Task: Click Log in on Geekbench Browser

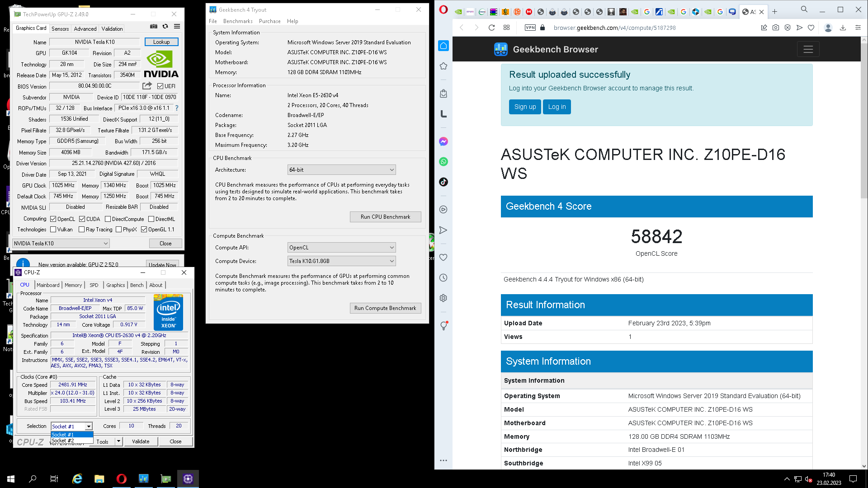Action: pyautogui.click(x=557, y=107)
